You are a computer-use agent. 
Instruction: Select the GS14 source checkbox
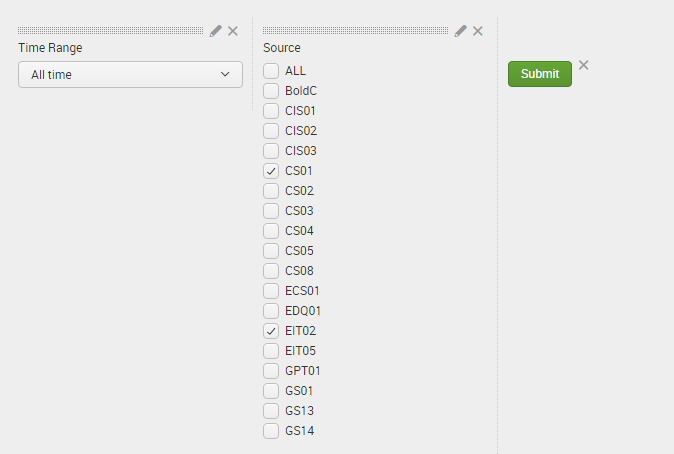tap(271, 431)
